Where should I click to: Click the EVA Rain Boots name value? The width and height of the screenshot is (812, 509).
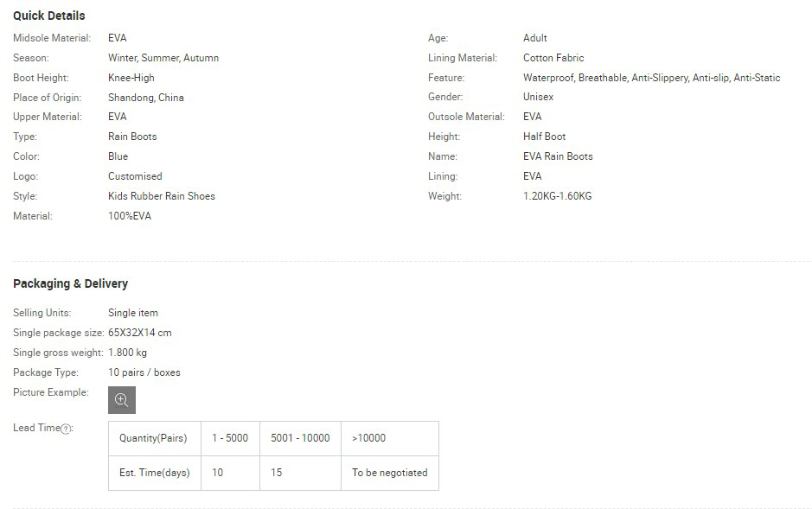(558, 156)
